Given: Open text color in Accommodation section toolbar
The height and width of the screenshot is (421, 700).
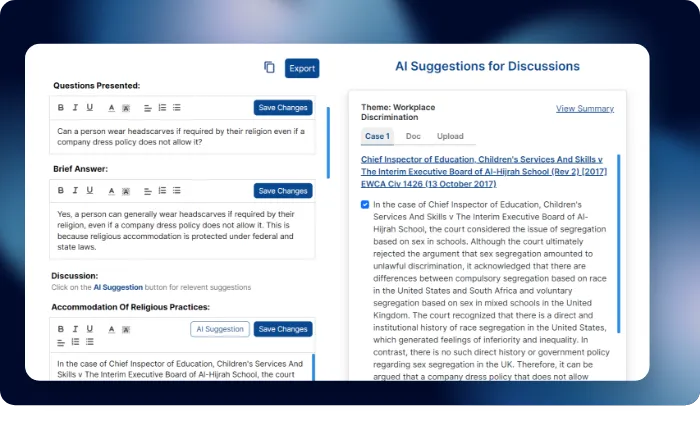Looking at the screenshot, I should coord(112,329).
